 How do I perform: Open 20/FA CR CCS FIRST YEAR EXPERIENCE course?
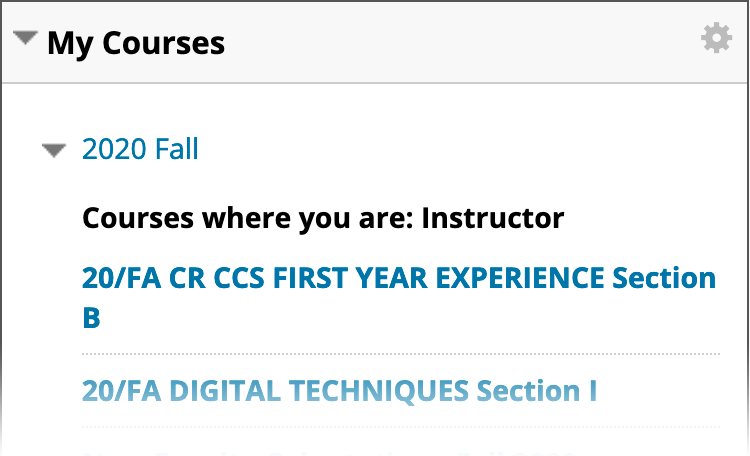click(398, 278)
